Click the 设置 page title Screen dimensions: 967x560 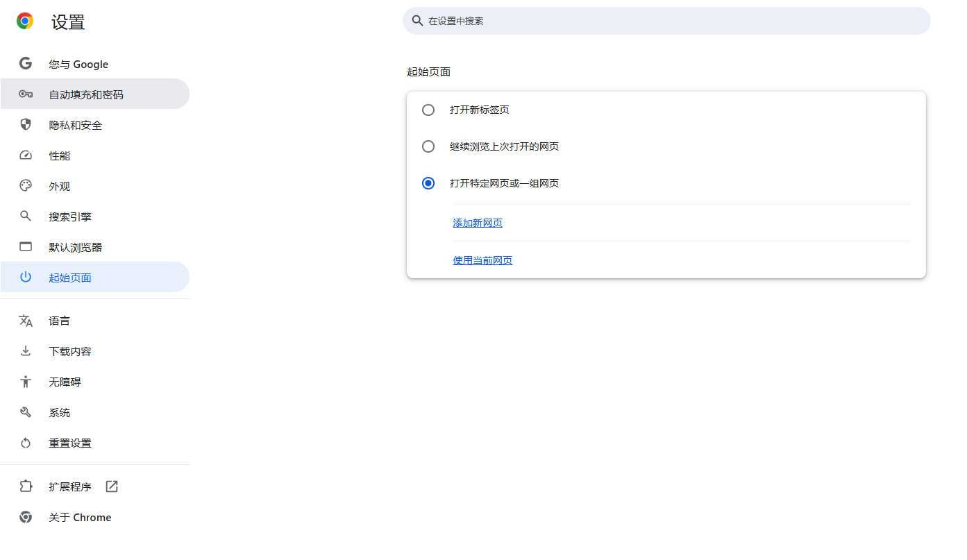68,22
